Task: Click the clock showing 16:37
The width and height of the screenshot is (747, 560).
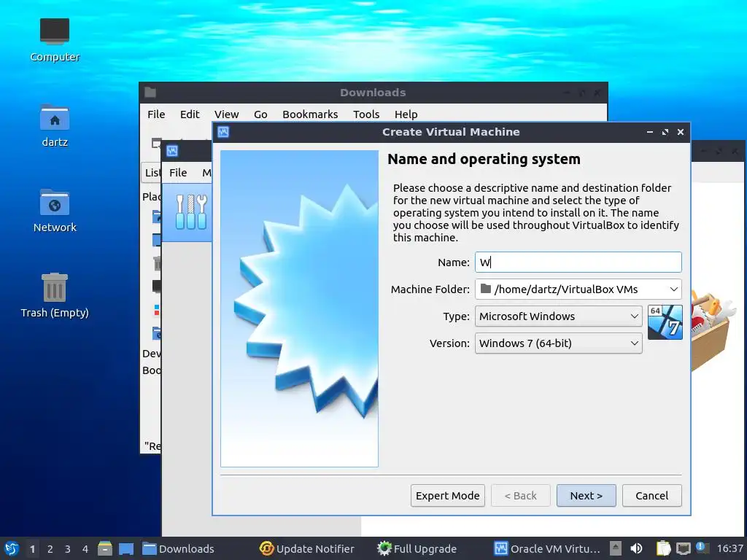Action: 729,548
